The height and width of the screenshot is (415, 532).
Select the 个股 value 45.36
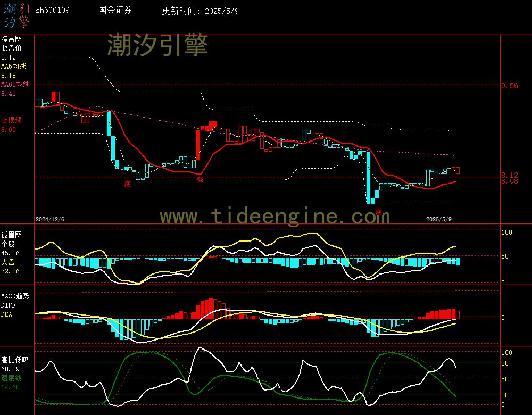(x=11, y=253)
